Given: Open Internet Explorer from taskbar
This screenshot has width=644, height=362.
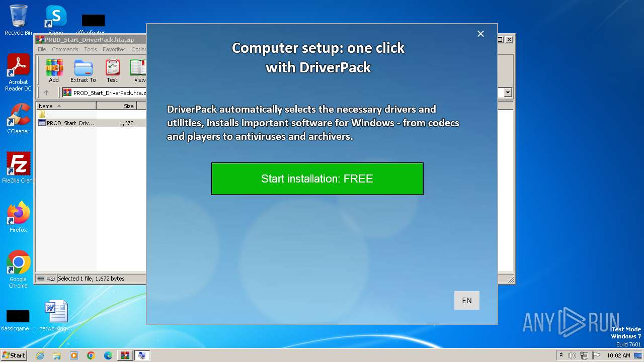Looking at the screenshot, I should pyautogui.click(x=40, y=355).
